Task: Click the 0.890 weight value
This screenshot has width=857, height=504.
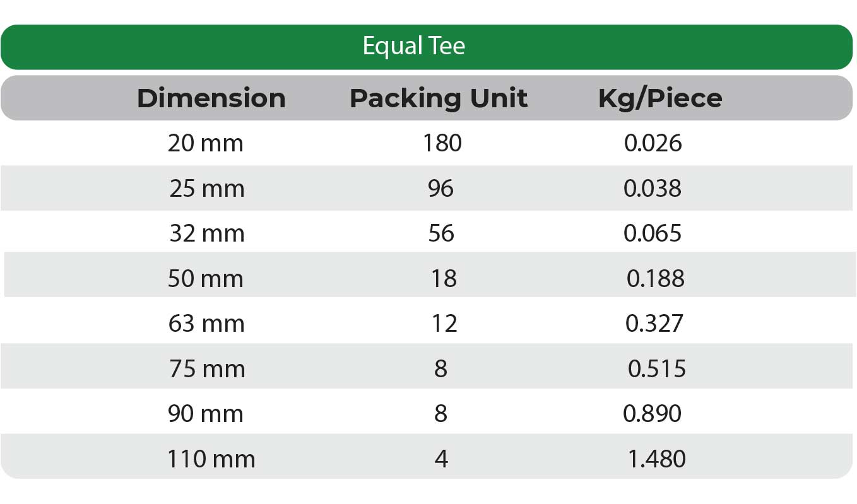Action: (653, 414)
